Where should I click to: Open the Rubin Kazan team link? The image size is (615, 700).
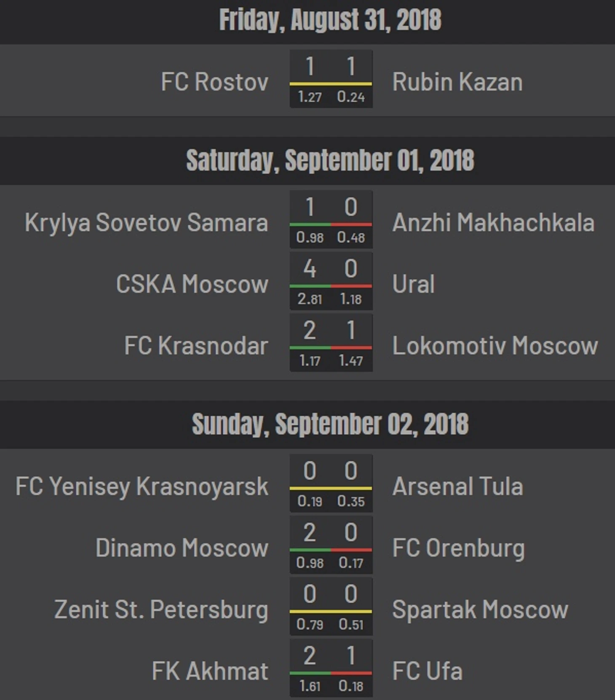[457, 82]
